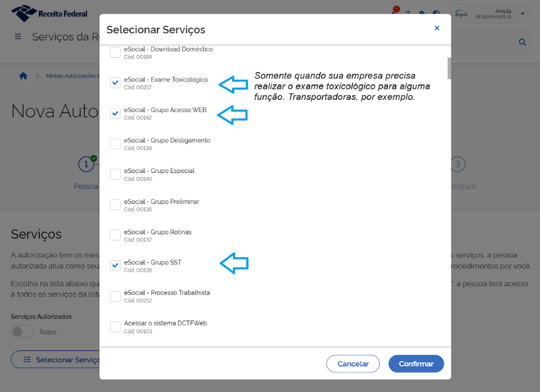Open Minhas Autorizações breadcrumb link
This screenshot has width=540, height=392.
click(x=73, y=76)
